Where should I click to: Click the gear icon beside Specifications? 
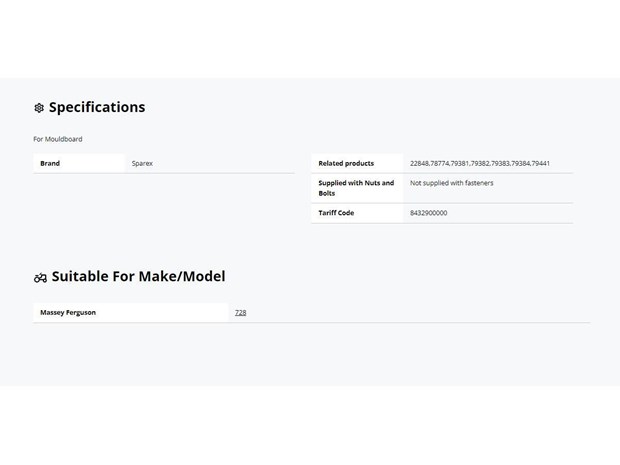(x=39, y=108)
